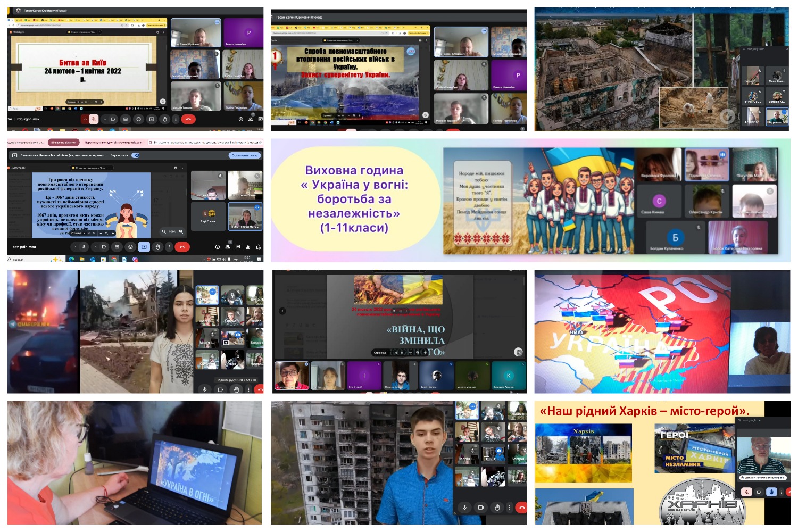Follow the Перейти на вкладку classroom.google.com link
Screen dimensions: 798x532
[113, 143]
